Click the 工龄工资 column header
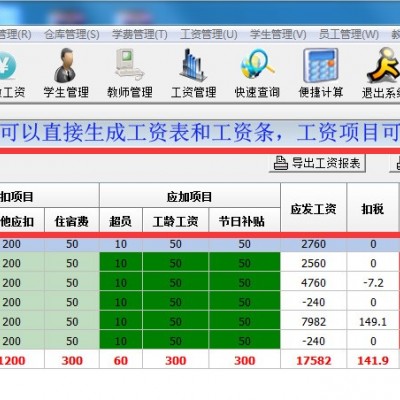 (x=175, y=220)
